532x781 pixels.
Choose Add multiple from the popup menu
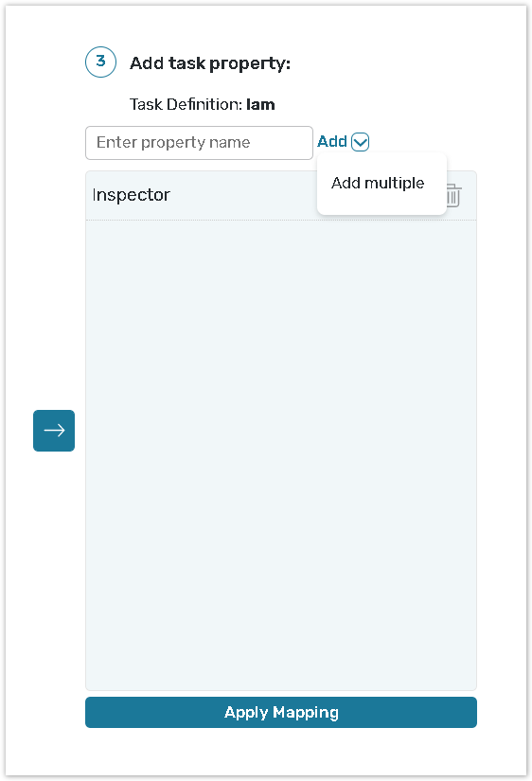point(378,183)
